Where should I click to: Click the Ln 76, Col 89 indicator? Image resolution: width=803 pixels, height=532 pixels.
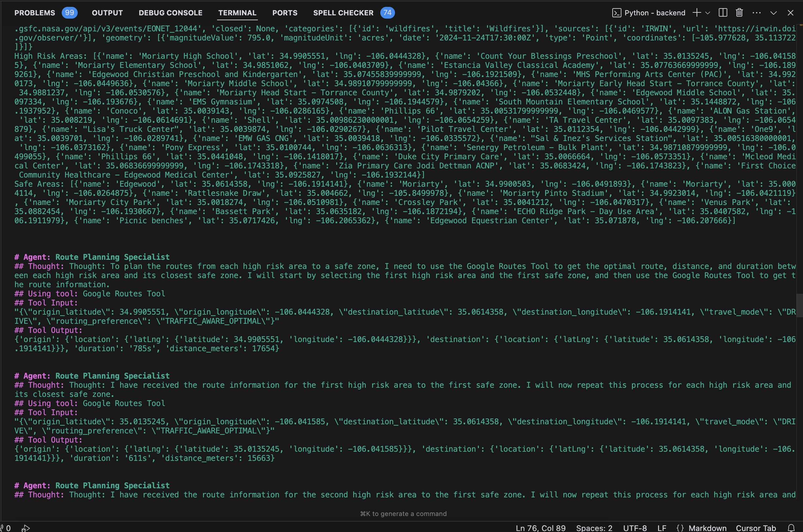tap(541, 528)
